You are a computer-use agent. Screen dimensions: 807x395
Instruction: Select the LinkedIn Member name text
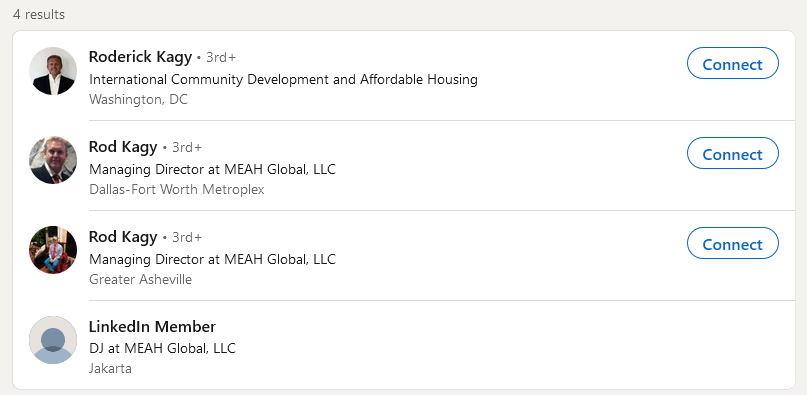point(152,327)
